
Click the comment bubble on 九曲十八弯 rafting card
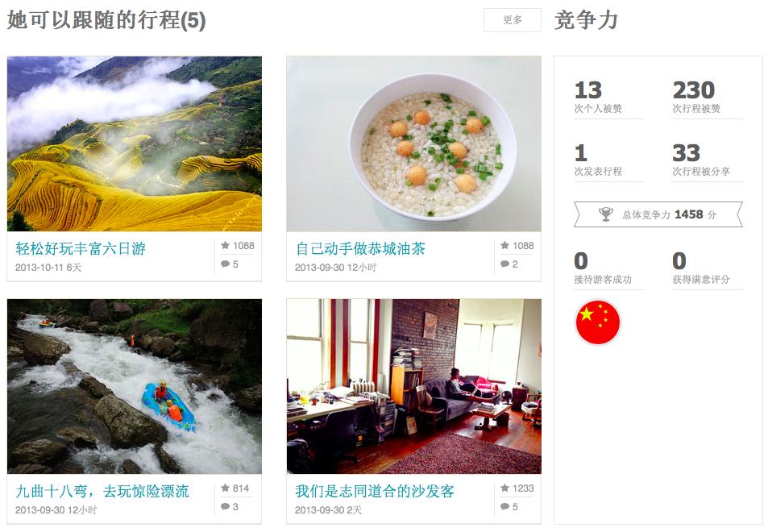(226, 506)
